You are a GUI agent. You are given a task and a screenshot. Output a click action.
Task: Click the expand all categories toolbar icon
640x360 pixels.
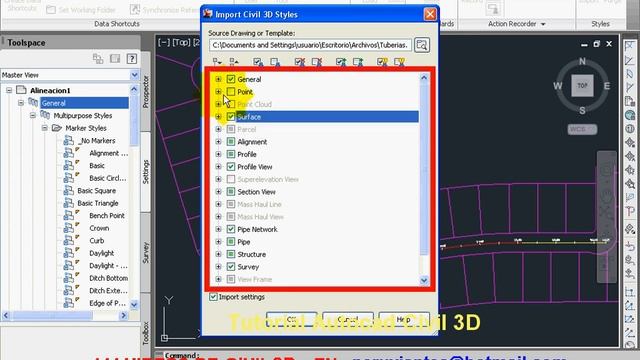coord(217,62)
